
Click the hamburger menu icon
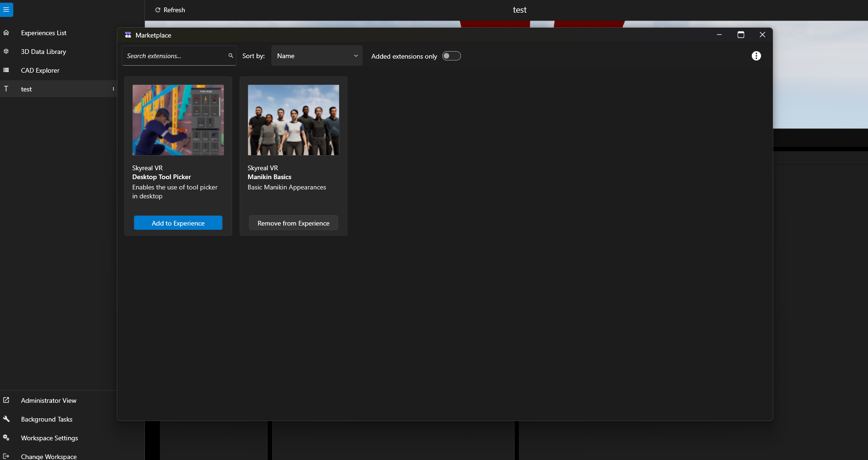6,9
